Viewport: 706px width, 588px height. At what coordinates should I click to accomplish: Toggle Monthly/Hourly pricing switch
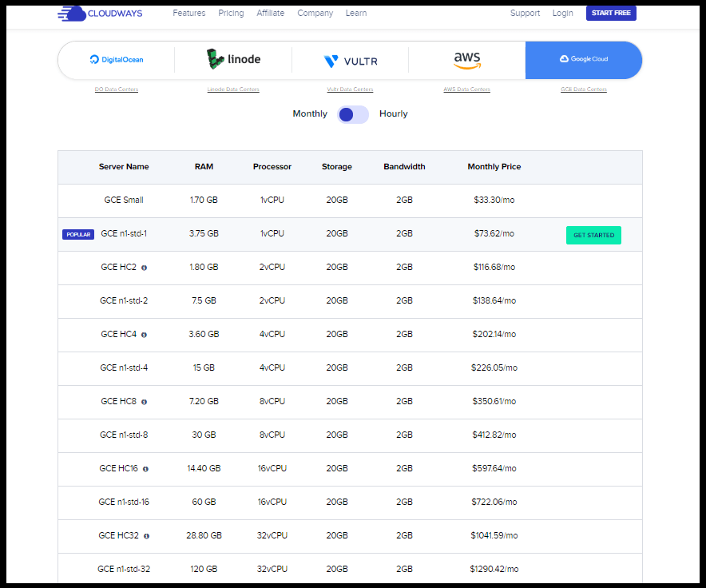tap(353, 114)
